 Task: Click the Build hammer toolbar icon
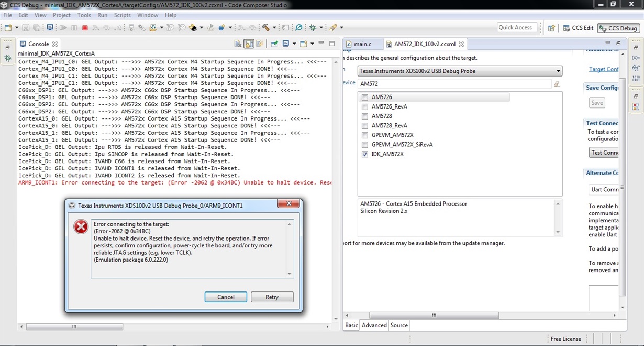point(265,27)
